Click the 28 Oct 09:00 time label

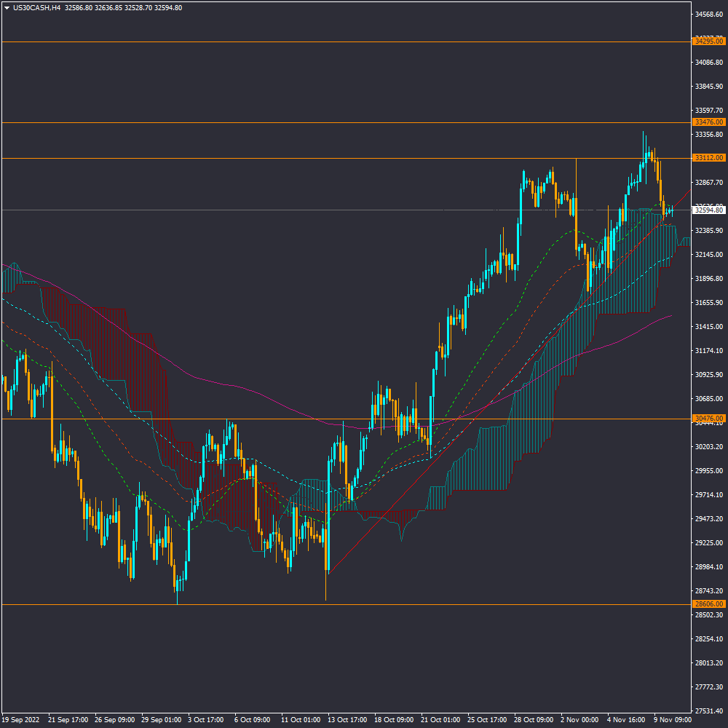pos(533,719)
